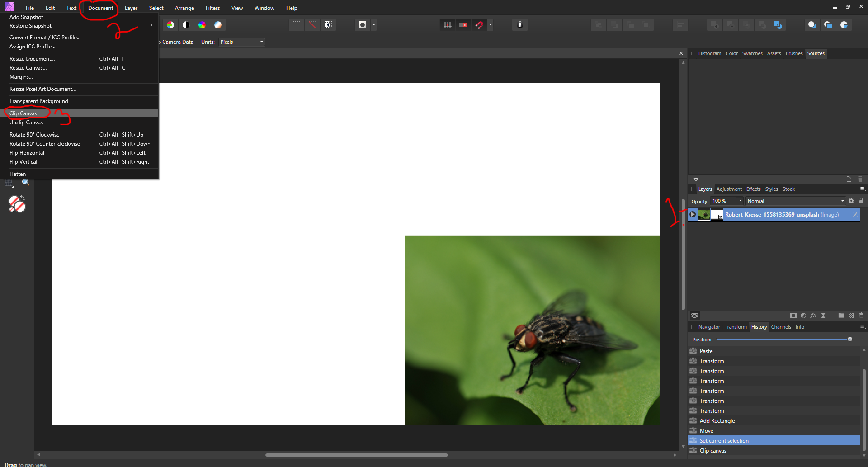Choose Flip Horizontal menu entry
Screen dimensions: 868x467
click(x=80, y=153)
